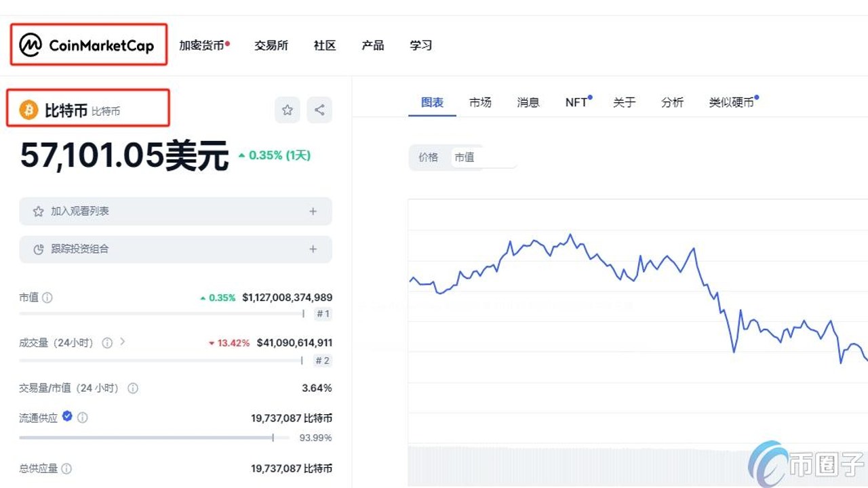Open 社区 navigation menu
868x488 pixels.
[x=325, y=45]
